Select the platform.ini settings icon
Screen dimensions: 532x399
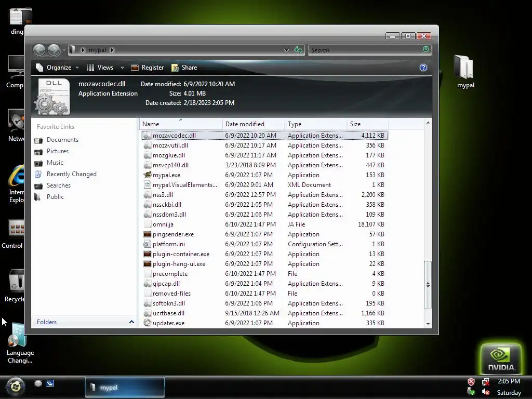pos(147,244)
